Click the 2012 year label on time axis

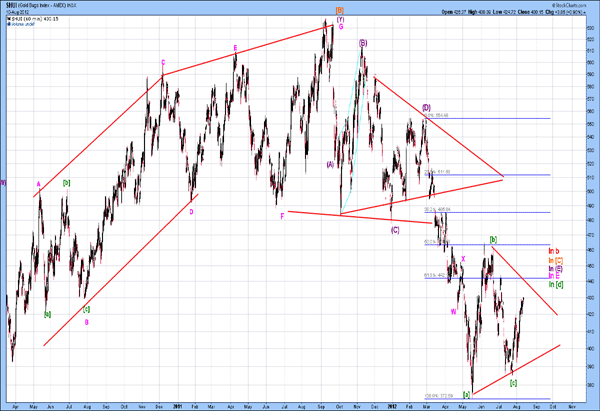pyautogui.click(x=392, y=405)
